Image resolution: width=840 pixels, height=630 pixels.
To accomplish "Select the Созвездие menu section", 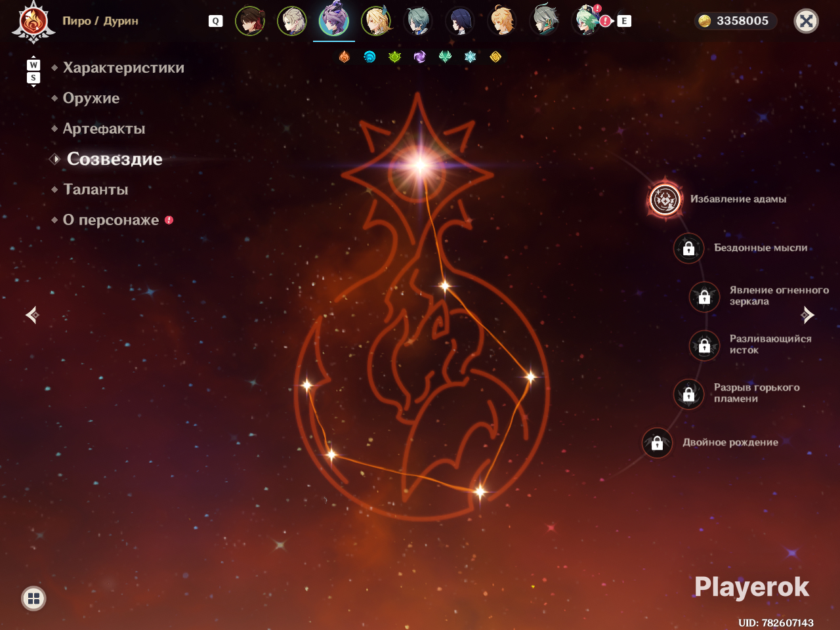I will pyautogui.click(x=114, y=159).
